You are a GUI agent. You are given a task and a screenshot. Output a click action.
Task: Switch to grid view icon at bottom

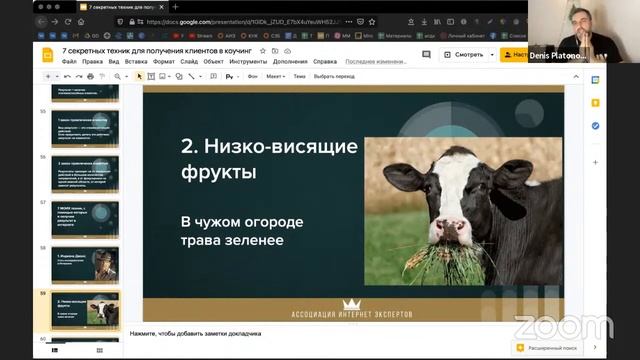click(100, 350)
